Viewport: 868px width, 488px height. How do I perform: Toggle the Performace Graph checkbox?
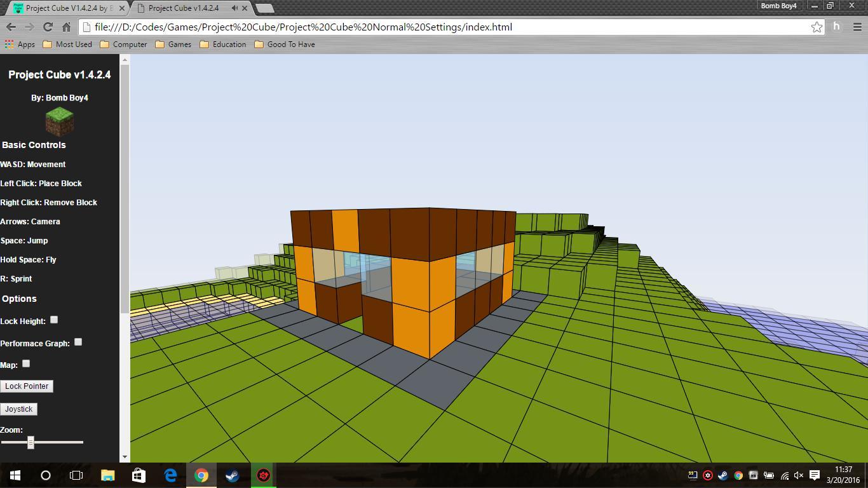(78, 342)
